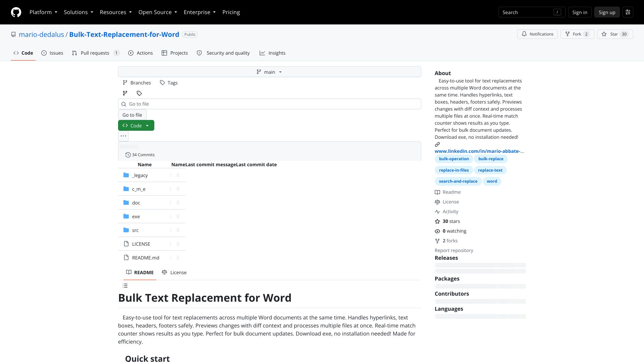
Task: Switch to the Projects tab
Action: coord(175,53)
